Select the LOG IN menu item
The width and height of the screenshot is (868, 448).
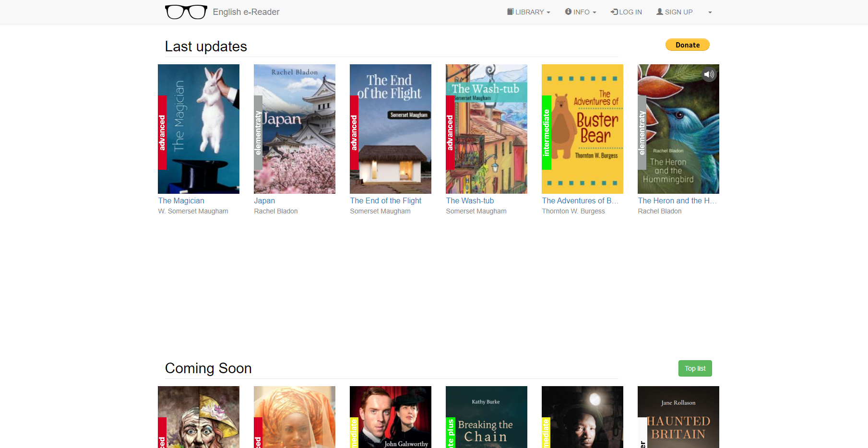click(x=626, y=12)
